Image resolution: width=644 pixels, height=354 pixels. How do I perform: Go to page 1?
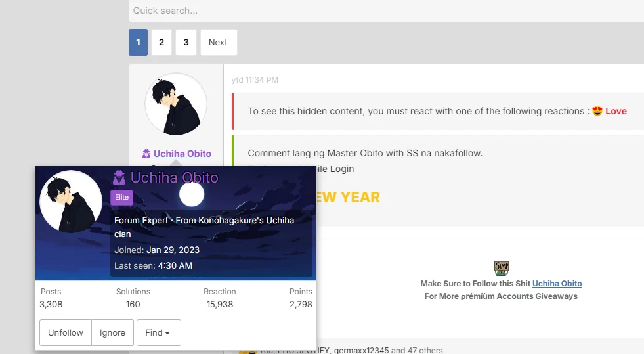tap(138, 42)
